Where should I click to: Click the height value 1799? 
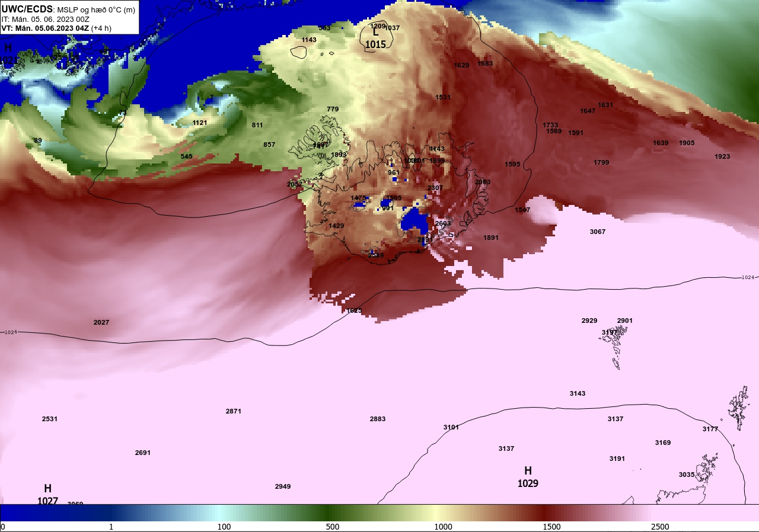[601, 162]
